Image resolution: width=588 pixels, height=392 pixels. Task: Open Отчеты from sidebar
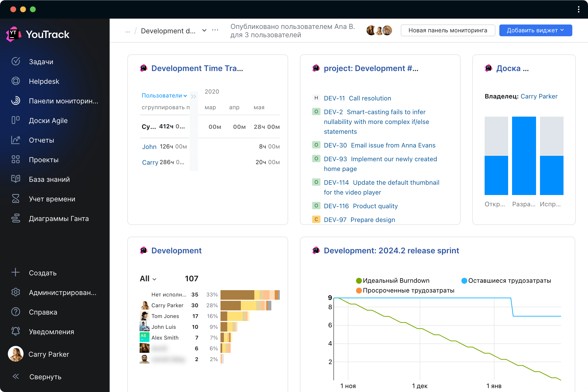pyautogui.click(x=41, y=140)
